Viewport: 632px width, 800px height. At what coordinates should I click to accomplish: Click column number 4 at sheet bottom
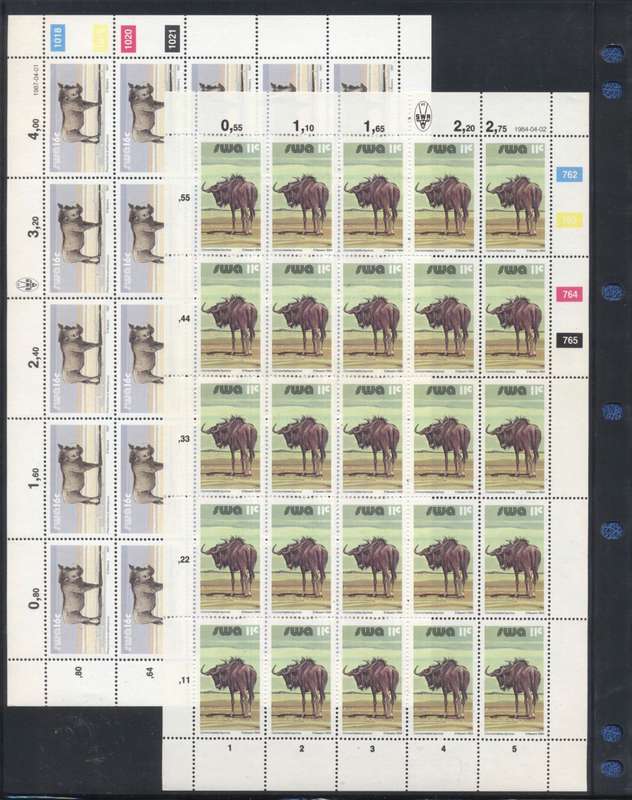coord(443,748)
